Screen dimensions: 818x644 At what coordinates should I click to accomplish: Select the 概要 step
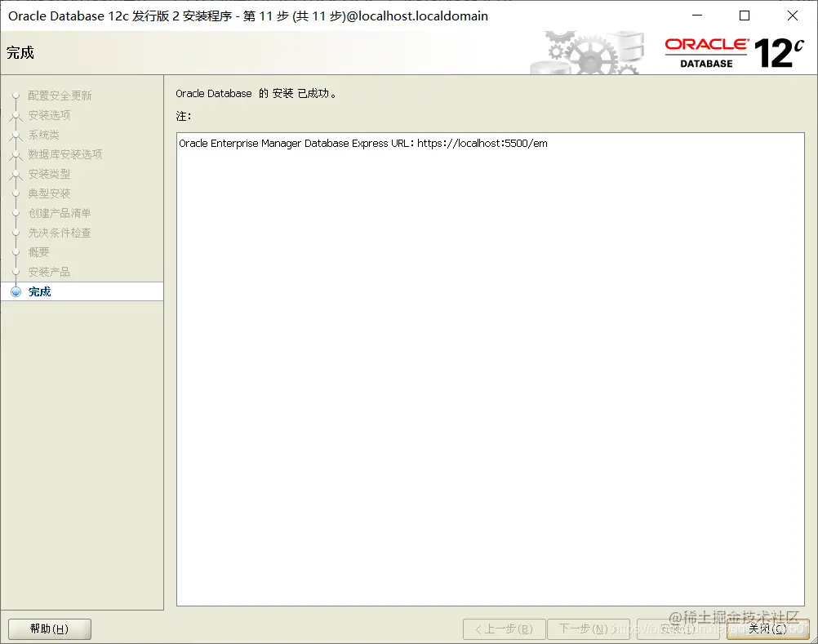coord(38,252)
